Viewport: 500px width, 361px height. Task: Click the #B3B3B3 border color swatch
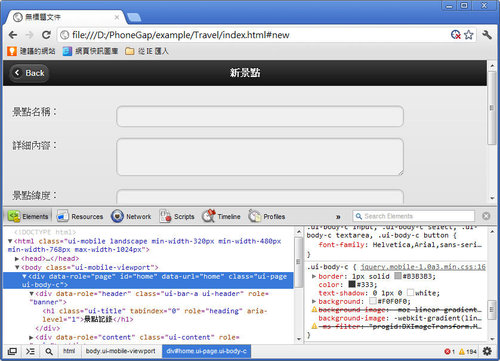[398, 276]
